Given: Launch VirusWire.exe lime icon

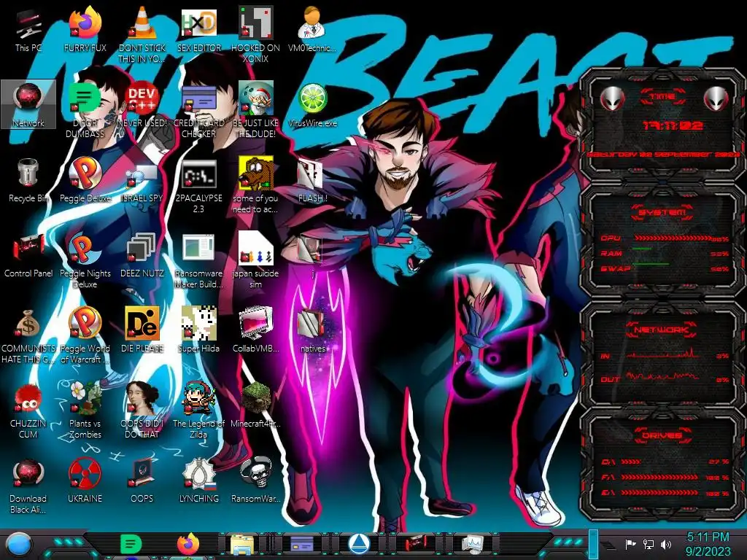Looking at the screenshot, I should point(312,104).
